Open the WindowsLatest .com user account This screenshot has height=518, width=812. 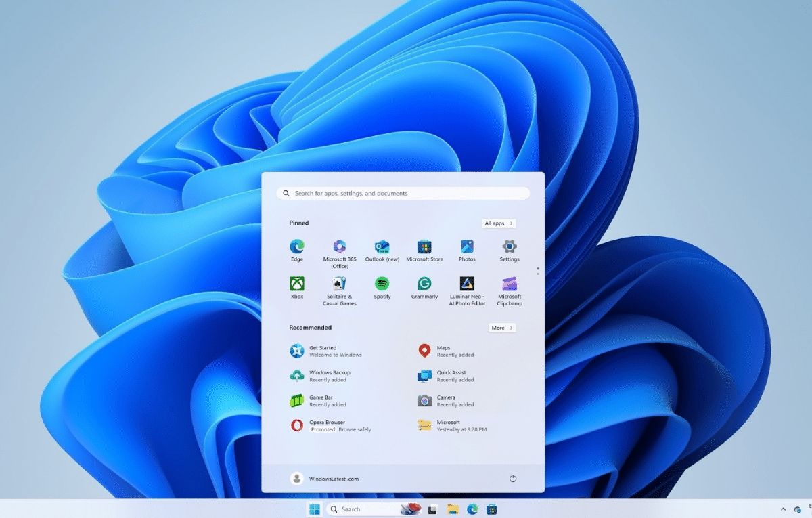325,479
